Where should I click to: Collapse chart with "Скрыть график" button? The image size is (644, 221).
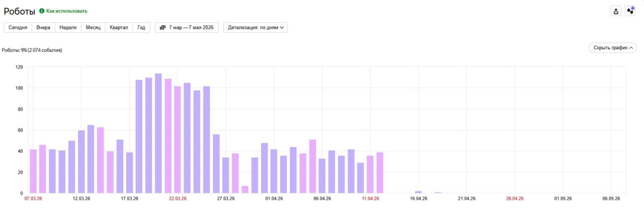(613, 48)
